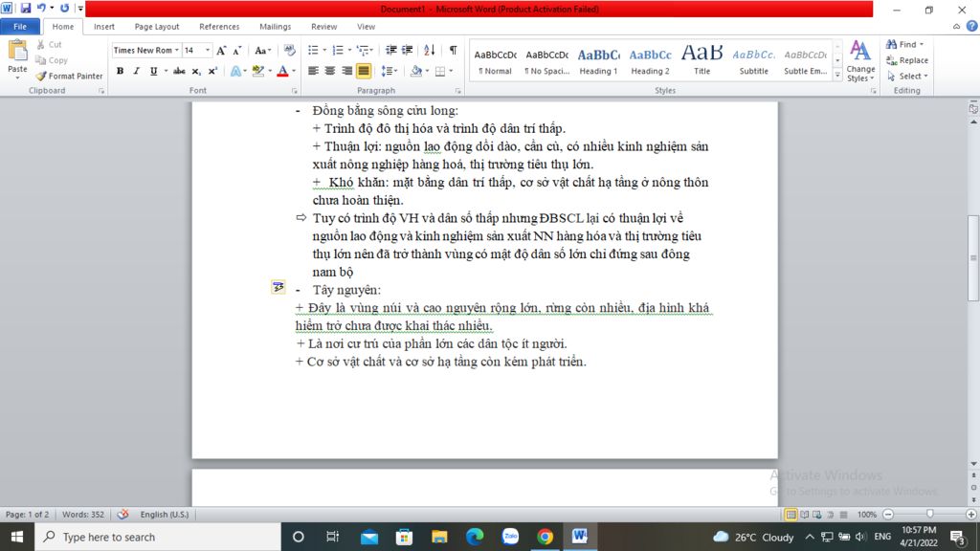This screenshot has height=551, width=980.
Task: Align text right
Action: click(346, 71)
